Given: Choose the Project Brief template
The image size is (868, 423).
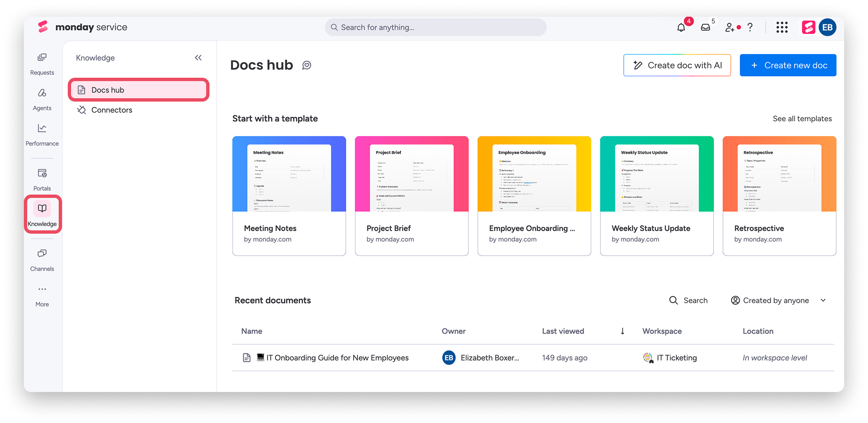Looking at the screenshot, I should [412, 196].
